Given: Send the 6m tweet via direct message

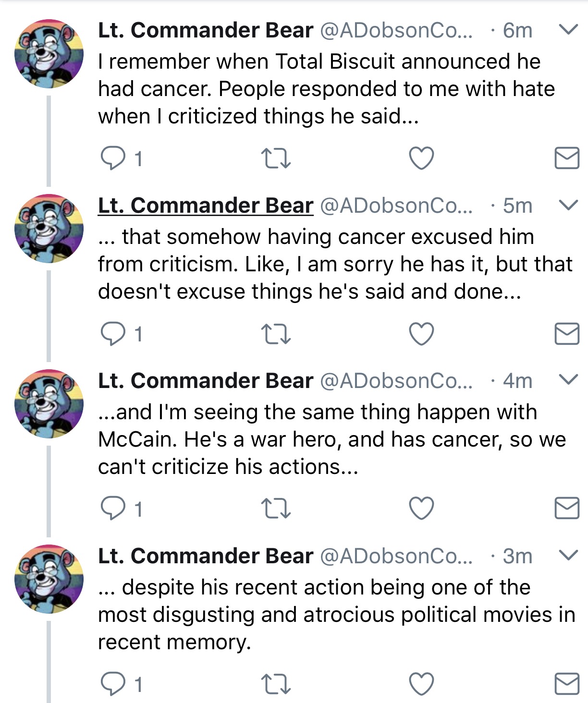Looking at the screenshot, I should 567,158.
